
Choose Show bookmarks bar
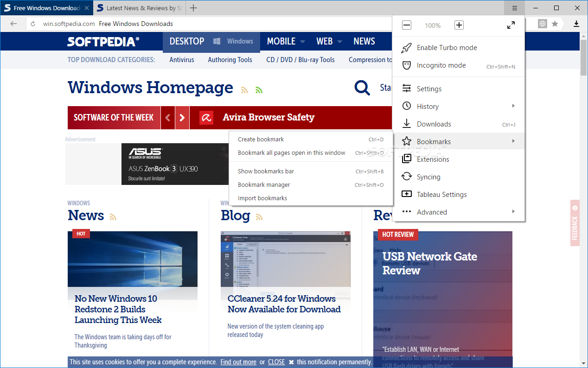[x=311, y=171]
